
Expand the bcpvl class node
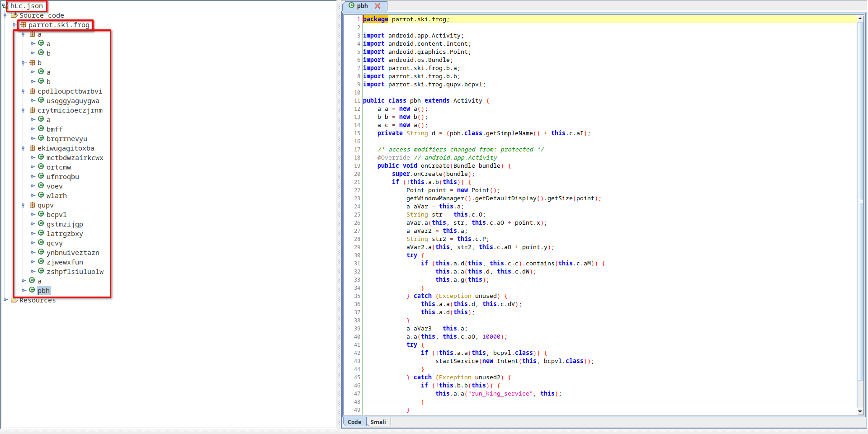[33, 214]
